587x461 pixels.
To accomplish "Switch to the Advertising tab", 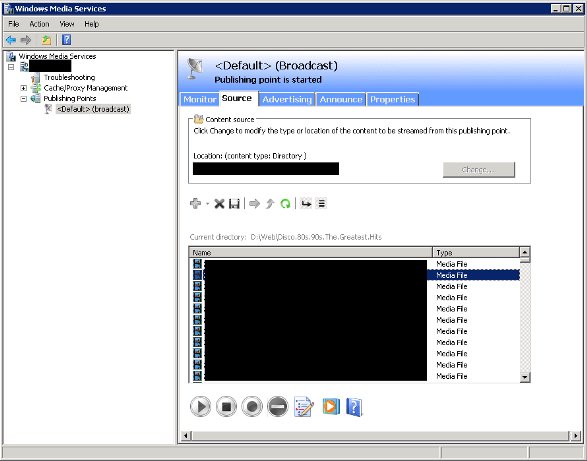I will coord(287,99).
